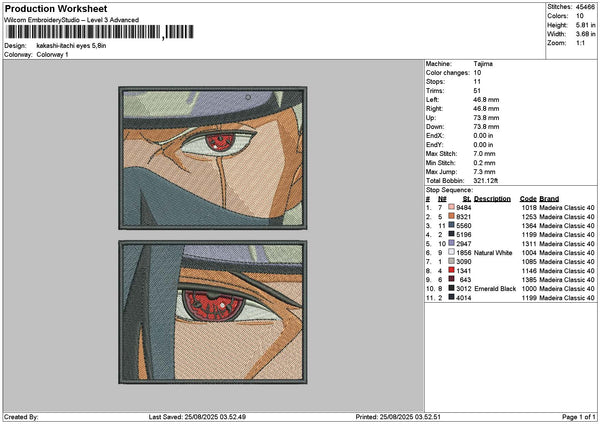The height and width of the screenshot is (424, 600).
Task: Click thread code 1364 in row 3
Action: pyautogui.click(x=529, y=225)
